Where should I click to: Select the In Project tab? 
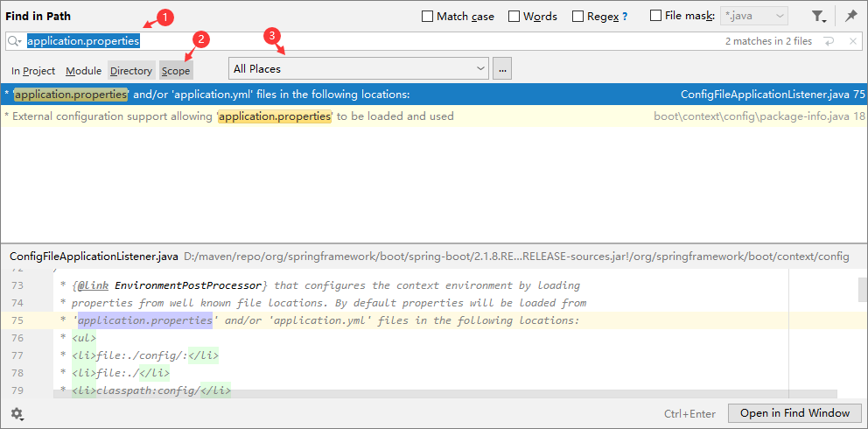click(x=33, y=71)
